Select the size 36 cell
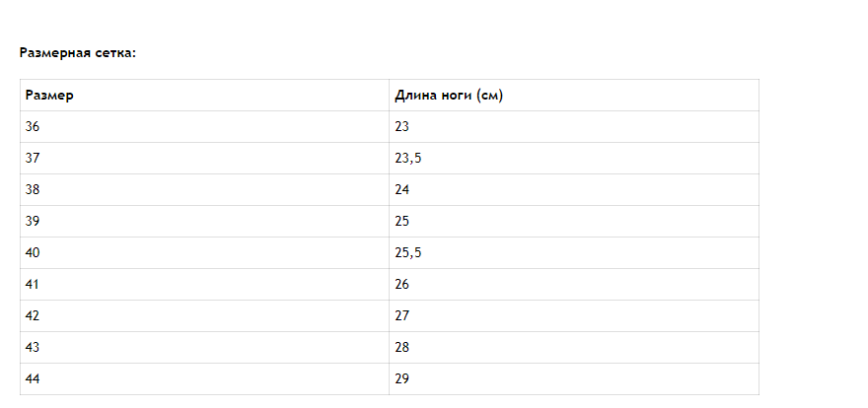Image resolution: width=868 pixels, height=408 pixels. tap(35, 127)
